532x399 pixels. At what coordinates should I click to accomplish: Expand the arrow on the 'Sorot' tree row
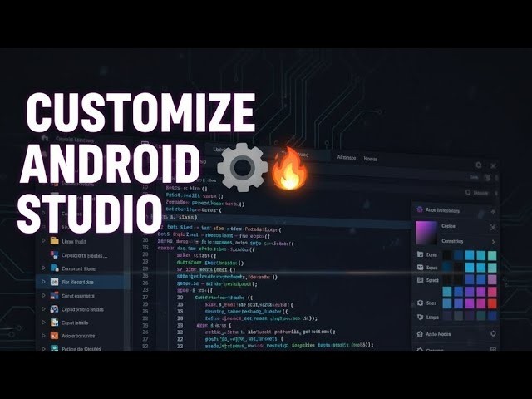(x=43, y=296)
